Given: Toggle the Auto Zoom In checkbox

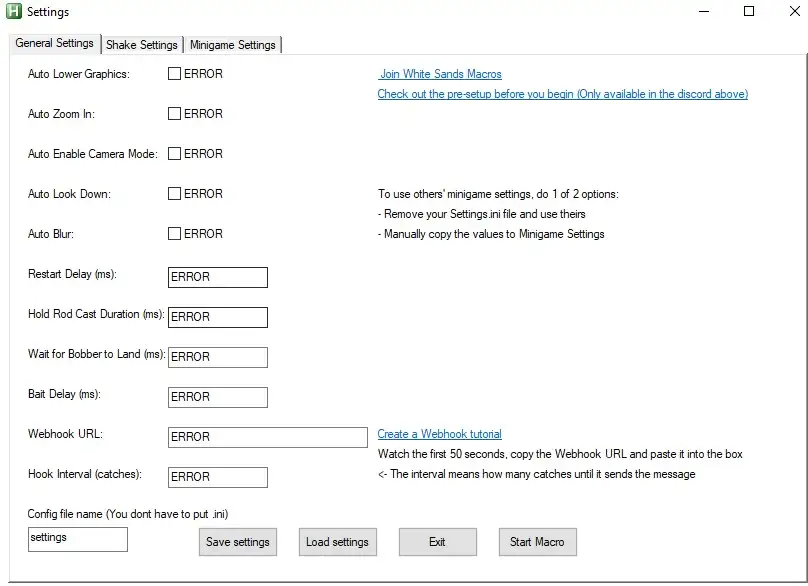Looking at the screenshot, I should (x=174, y=114).
